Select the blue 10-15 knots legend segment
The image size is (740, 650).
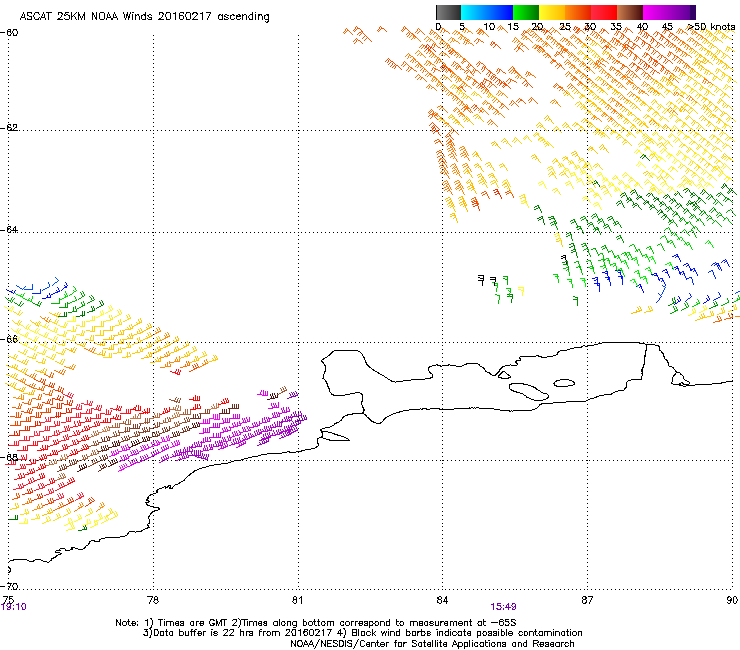tap(500, 12)
